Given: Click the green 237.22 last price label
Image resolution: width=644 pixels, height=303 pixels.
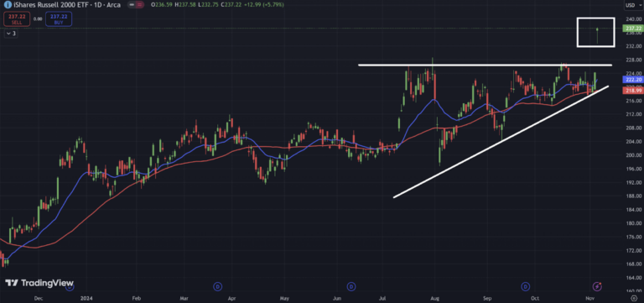Looking at the screenshot, I should pos(632,28).
